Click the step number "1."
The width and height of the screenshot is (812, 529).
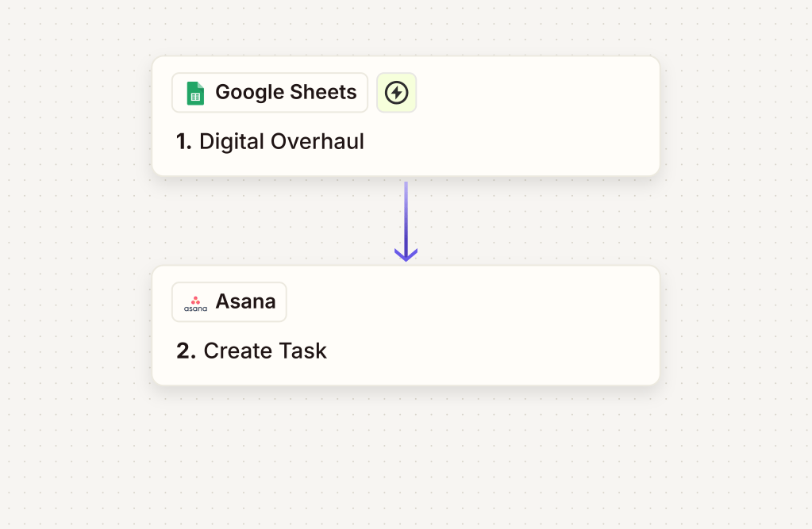[184, 142]
